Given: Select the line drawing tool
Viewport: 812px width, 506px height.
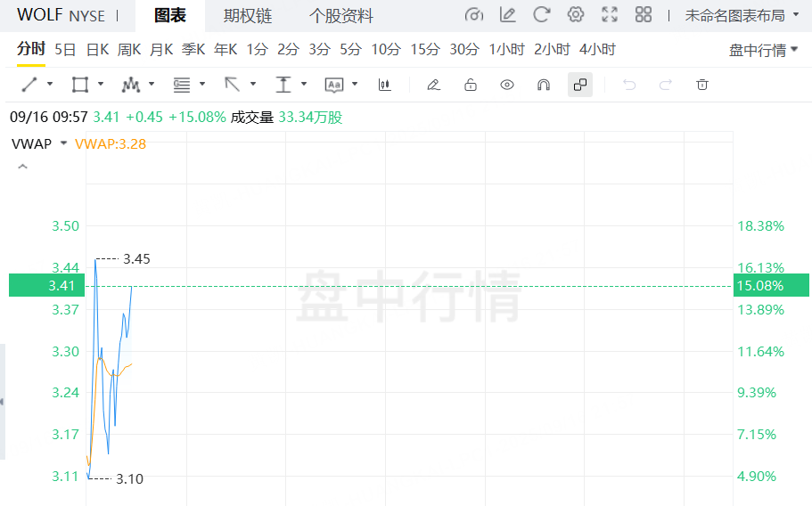Looking at the screenshot, I should pyautogui.click(x=29, y=85).
